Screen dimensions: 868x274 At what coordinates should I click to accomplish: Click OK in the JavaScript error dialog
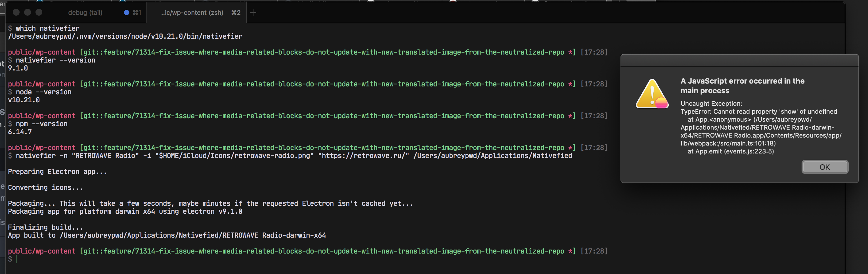825,167
